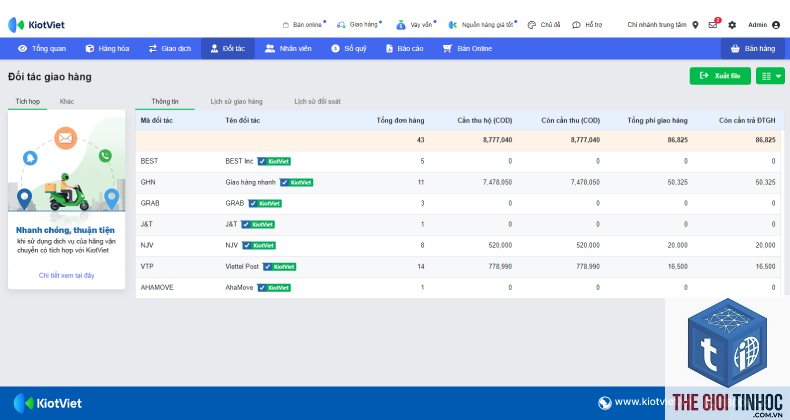Select the Viettel Post partner row

tap(458, 266)
